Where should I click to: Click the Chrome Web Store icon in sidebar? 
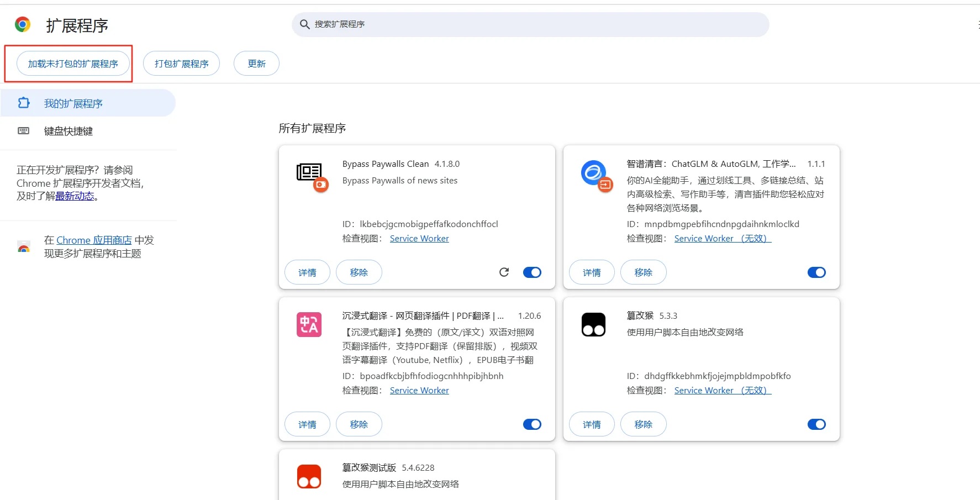[23, 247]
